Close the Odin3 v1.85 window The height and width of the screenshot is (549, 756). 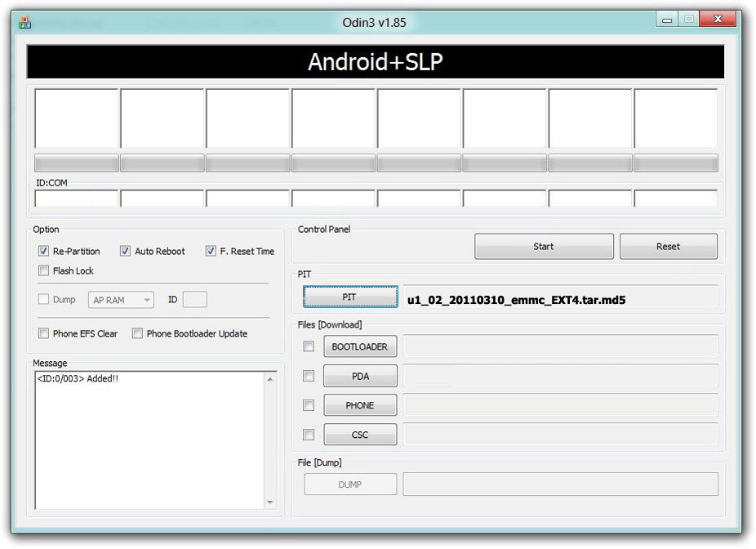click(718, 19)
